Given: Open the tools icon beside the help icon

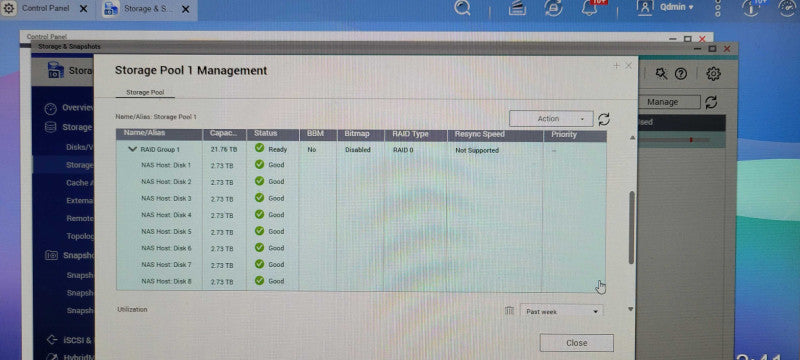Looking at the screenshot, I should [x=661, y=74].
